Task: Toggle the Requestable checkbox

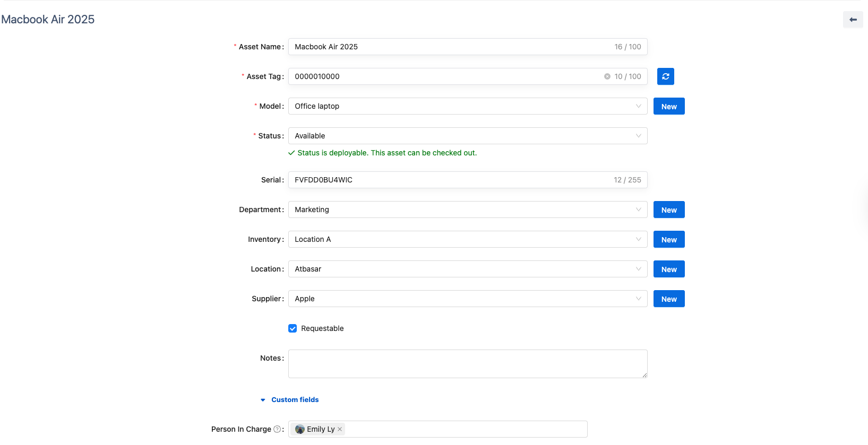Action: point(293,328)
